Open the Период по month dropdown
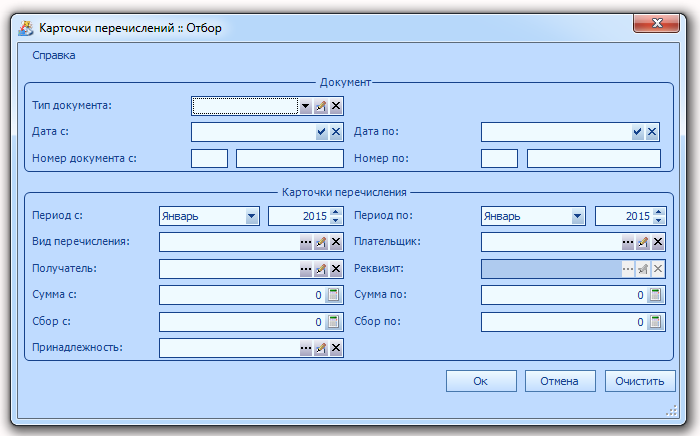This screenshot has height=436, width=700. pos(577,216)
